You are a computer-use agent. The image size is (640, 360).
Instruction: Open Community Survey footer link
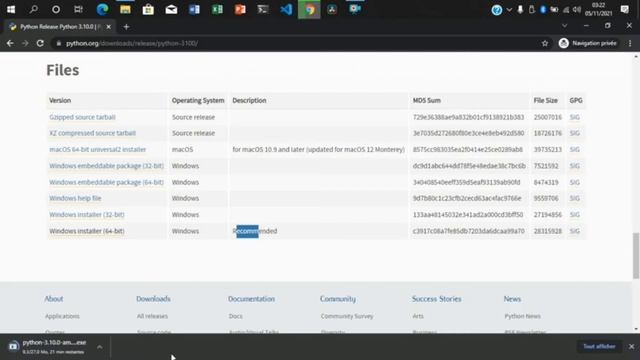click(x=347, y=316)
